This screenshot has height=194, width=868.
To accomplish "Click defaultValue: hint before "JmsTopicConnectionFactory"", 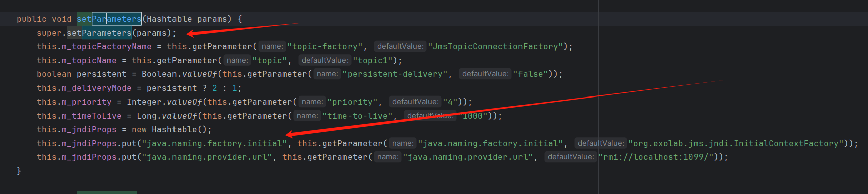I will pyautogui.click(x=400, y=46).
